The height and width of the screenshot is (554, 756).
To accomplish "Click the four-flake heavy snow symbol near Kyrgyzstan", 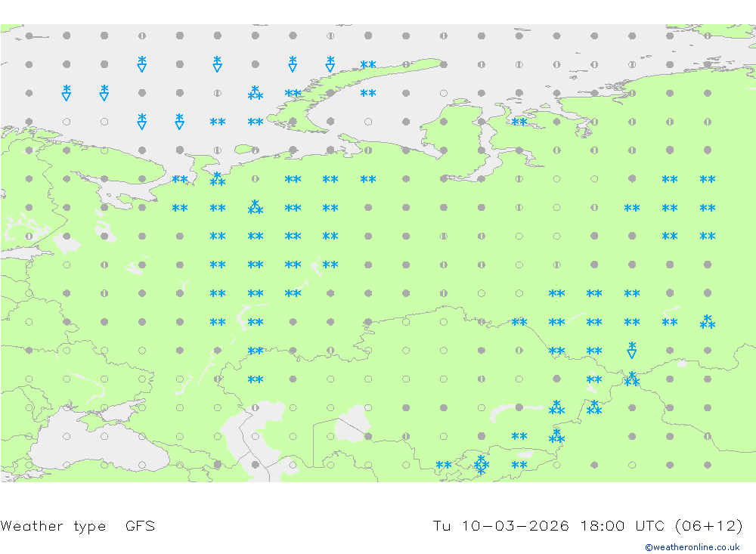I will [x=481, y=464].
